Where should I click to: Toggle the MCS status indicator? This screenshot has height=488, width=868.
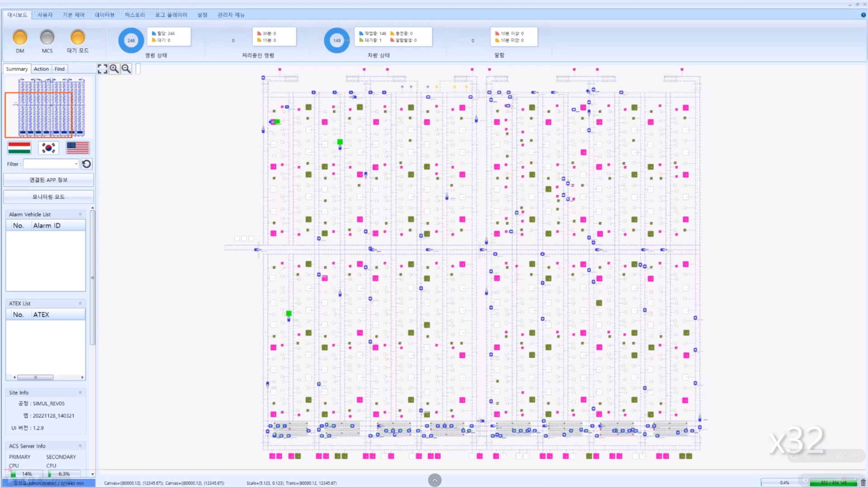[47, 38]
